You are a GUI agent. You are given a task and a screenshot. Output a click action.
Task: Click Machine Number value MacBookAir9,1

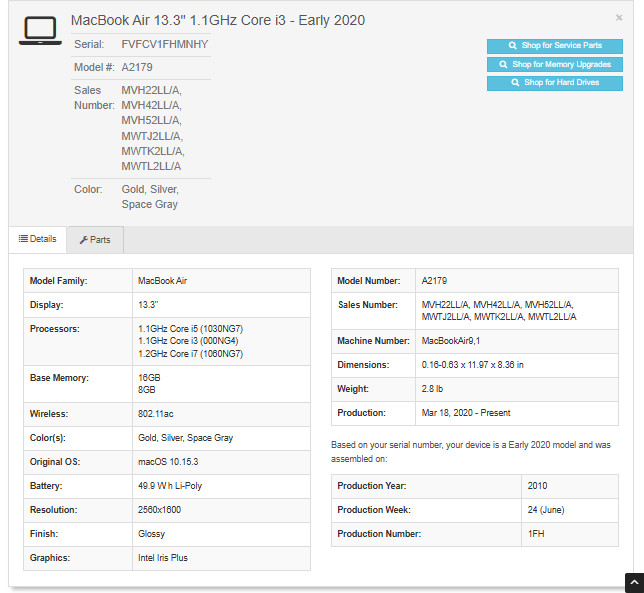[451, 341]
